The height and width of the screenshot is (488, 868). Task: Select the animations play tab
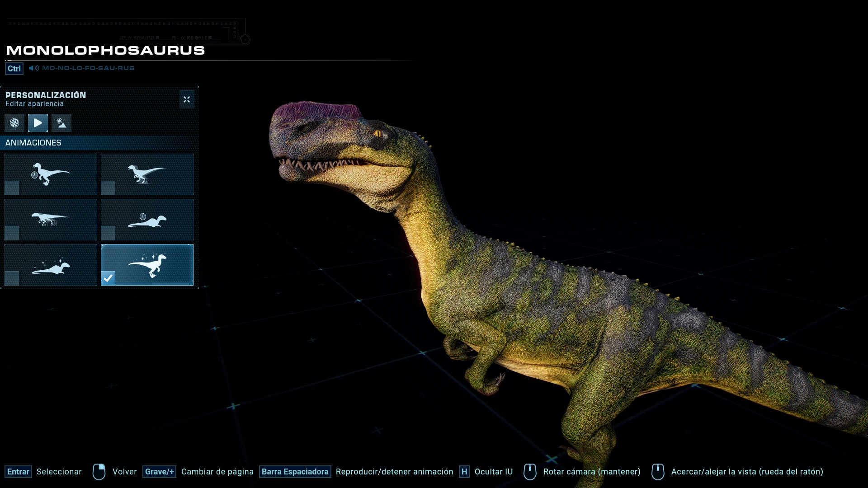coord(38,123)
